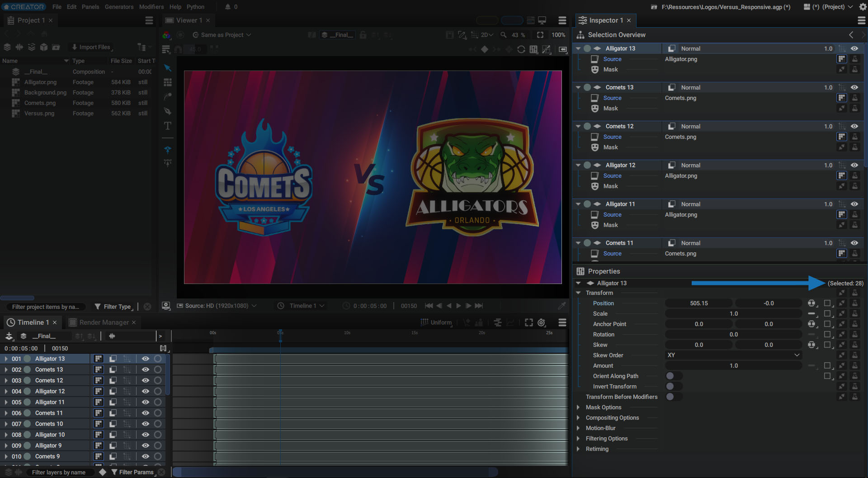Screen dimensions: 868x478
Task: Click the Position keyframe globe icon
Action: pos(812,303)
